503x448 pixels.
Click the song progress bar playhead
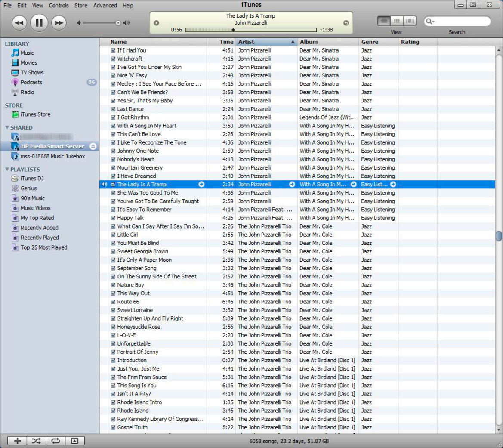tap(233, 30)
